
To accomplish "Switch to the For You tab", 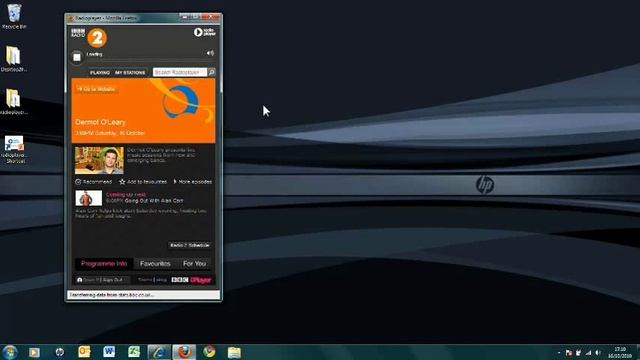I will point(194,264).
